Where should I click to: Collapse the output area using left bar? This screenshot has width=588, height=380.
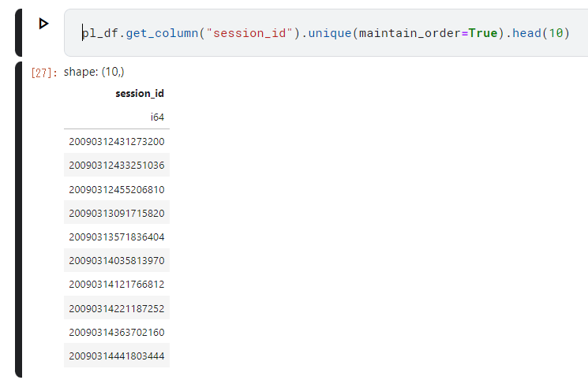click(18, 219)
